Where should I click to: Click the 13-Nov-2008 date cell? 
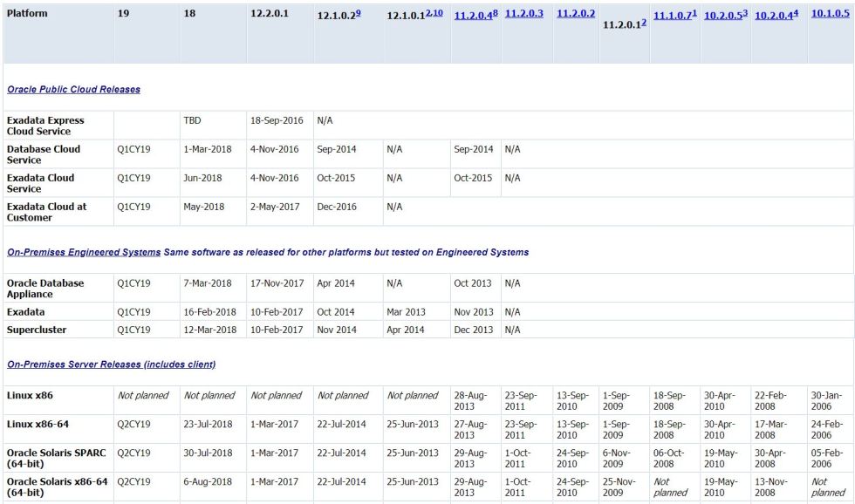pos(771,487)
